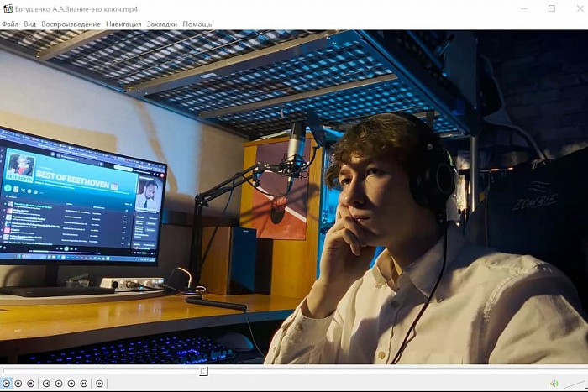Pause the video playback
Screen dimensions: 588x392
point(18,384)
